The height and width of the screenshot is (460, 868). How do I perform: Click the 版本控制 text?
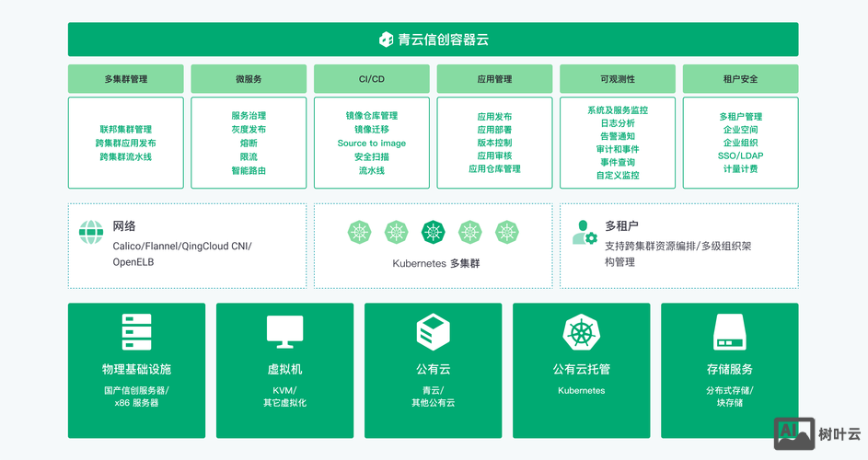point(494,143)
